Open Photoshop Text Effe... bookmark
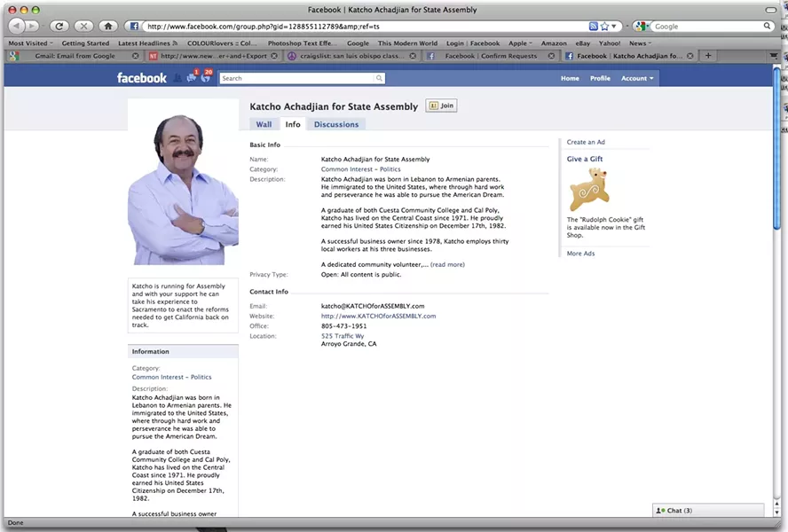The width and height of the screenshot is (788, 532). point(302,43)
